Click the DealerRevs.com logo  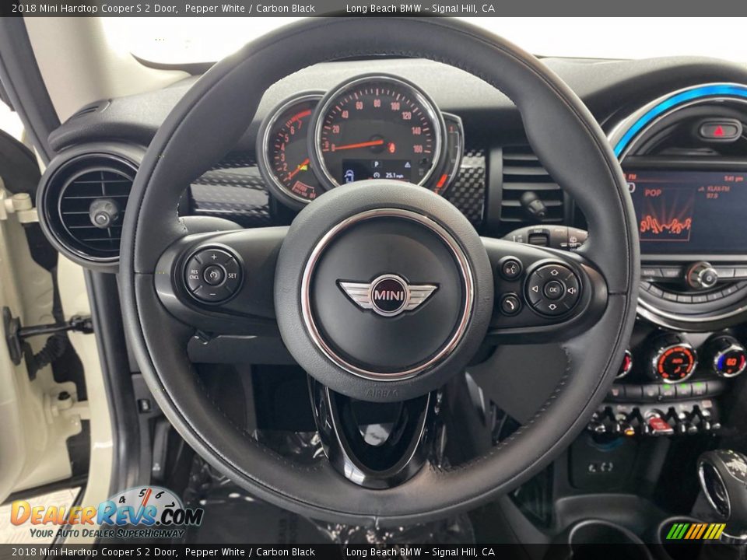(107, 513)
